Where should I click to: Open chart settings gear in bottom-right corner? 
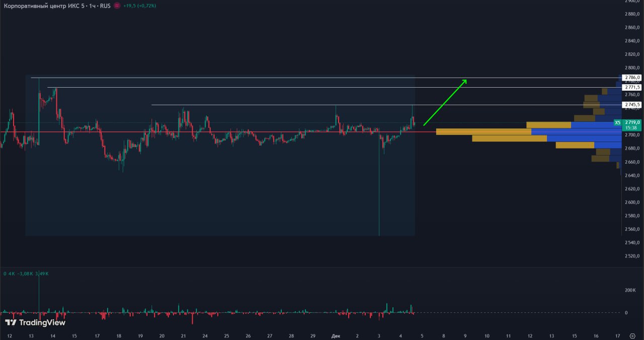tap(632, 335)
